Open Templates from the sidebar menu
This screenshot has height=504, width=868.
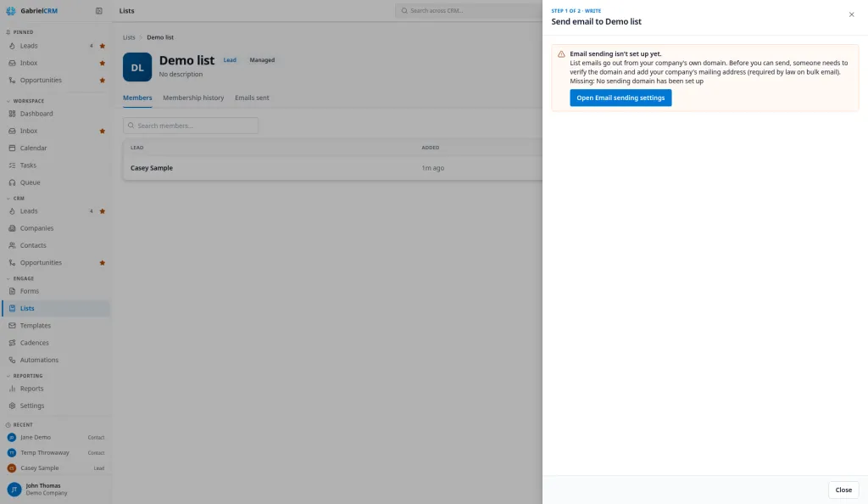[55, 326]
